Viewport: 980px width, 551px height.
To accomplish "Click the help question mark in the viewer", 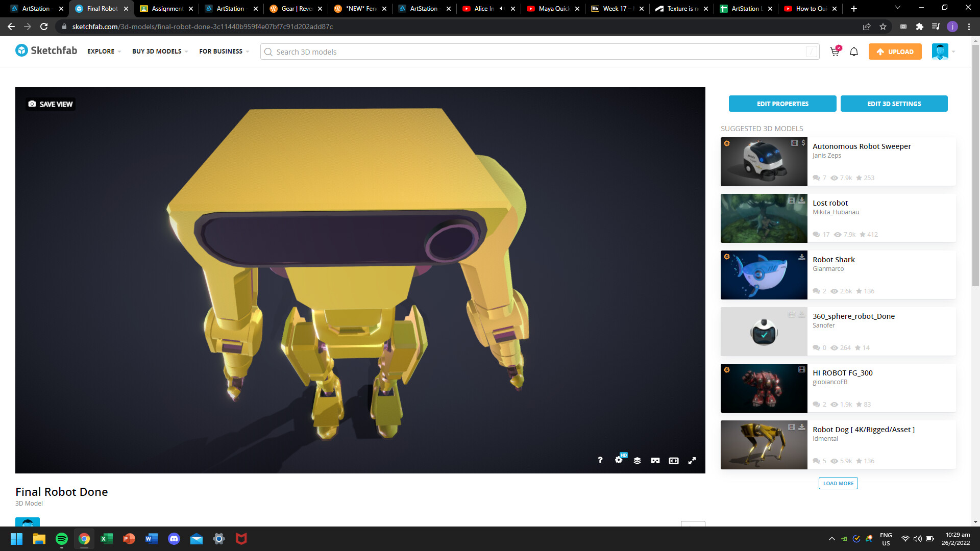I will [600, 460].
